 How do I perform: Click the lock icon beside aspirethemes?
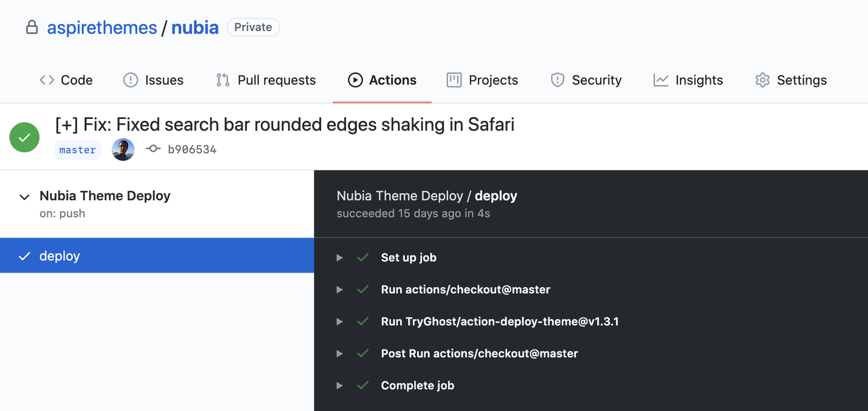(32, 27)
